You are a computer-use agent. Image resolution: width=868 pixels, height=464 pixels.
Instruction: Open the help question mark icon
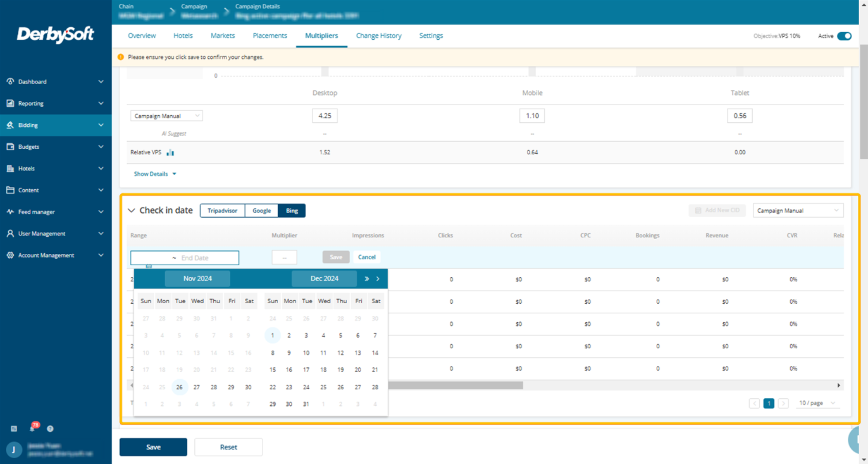coord(50,429)
